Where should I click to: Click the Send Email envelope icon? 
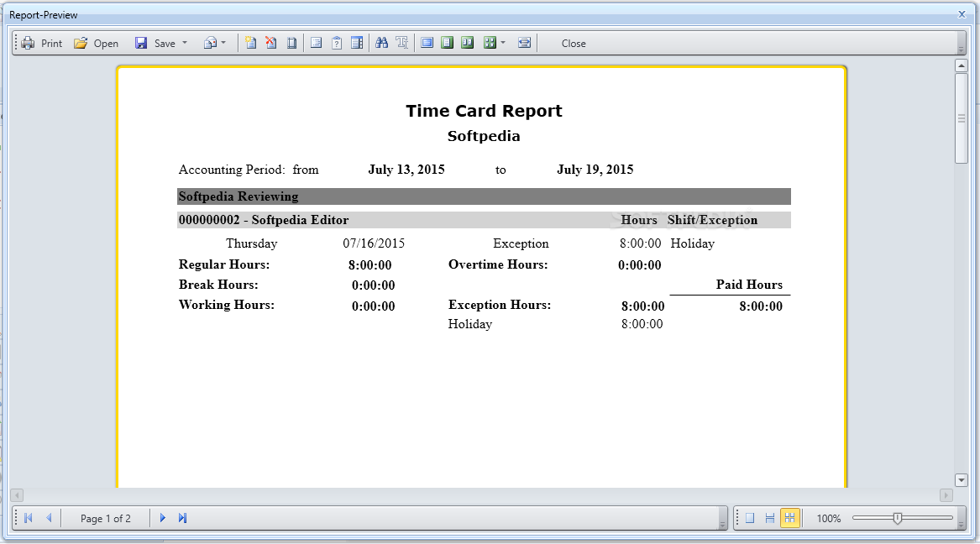211,43
